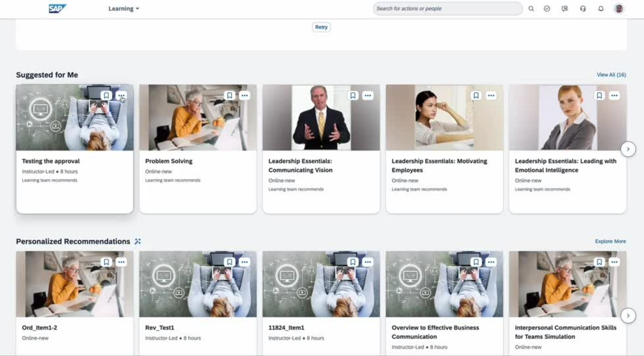Toggle the bookmark on Rev_Test1 card
Viewport: 644px width, 356px height.
(x=230, y=262)
